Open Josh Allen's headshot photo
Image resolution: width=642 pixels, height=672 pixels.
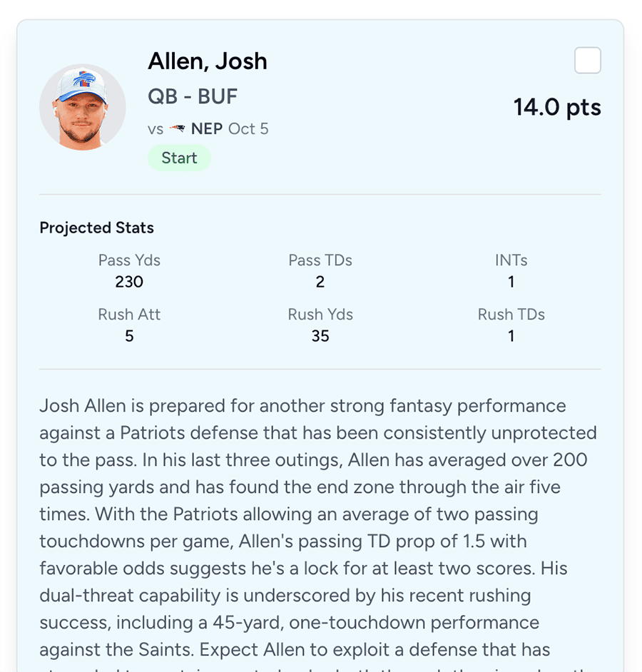(82, 106)
